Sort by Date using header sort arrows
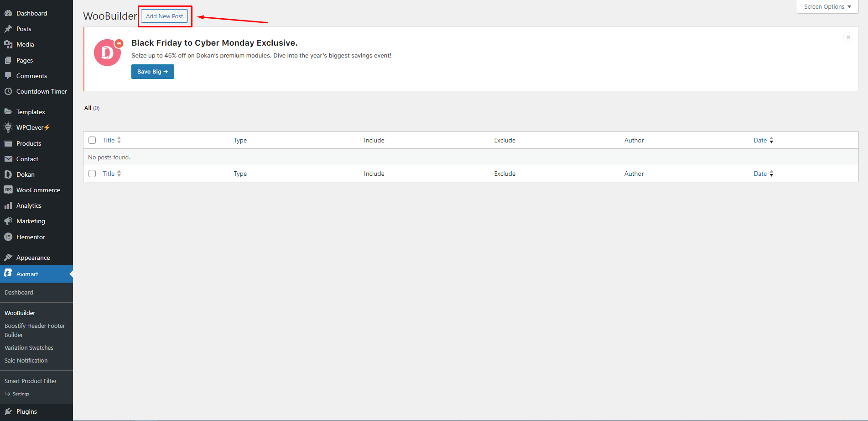The image size is (868, 421). (771, 140)
